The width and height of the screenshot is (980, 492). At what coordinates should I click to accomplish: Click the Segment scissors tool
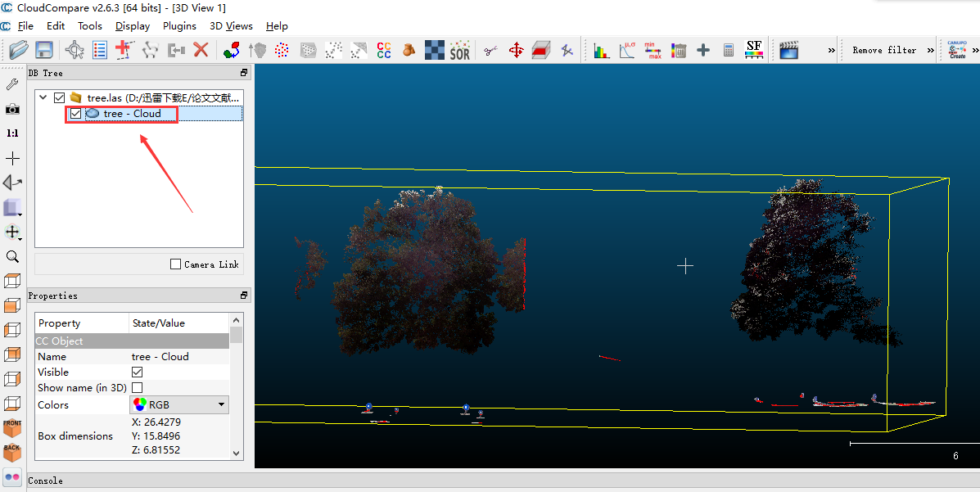pyautogui.click(x=490, y=51)
